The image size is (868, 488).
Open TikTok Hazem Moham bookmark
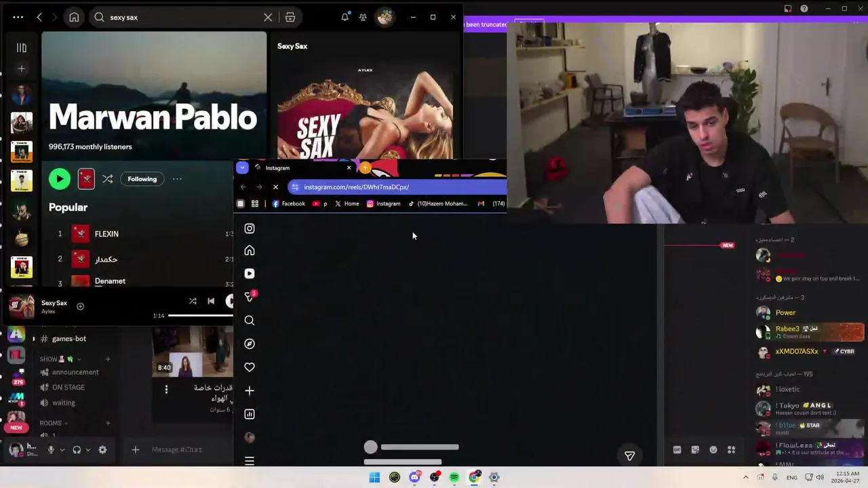click(x=437, y=203)
